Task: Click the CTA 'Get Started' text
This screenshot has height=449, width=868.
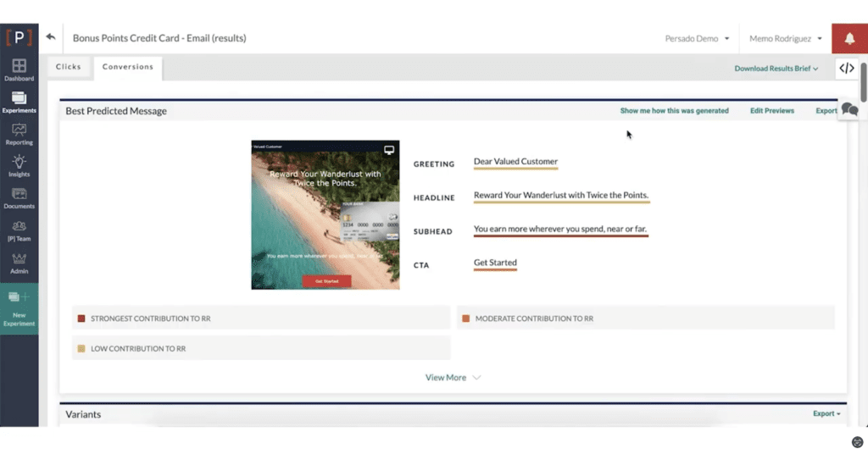Action: [495, 263]
